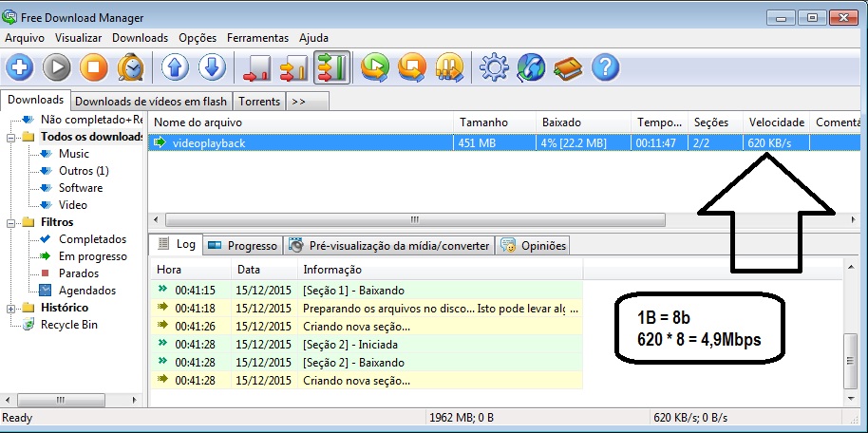This screenshot has height=433, width=868.
Task: Click the globe dial-up connection icon
Action: tap(532, 67)
